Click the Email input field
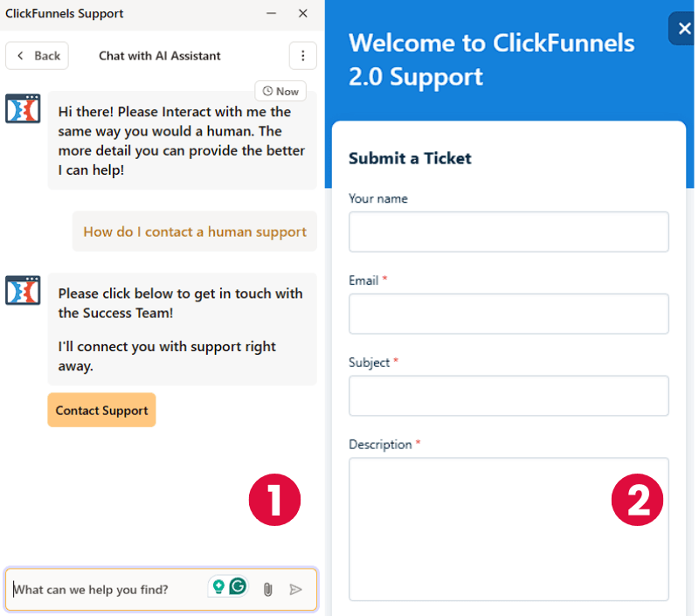Screen dimensions: 699x616 click(x=509, y=314)
